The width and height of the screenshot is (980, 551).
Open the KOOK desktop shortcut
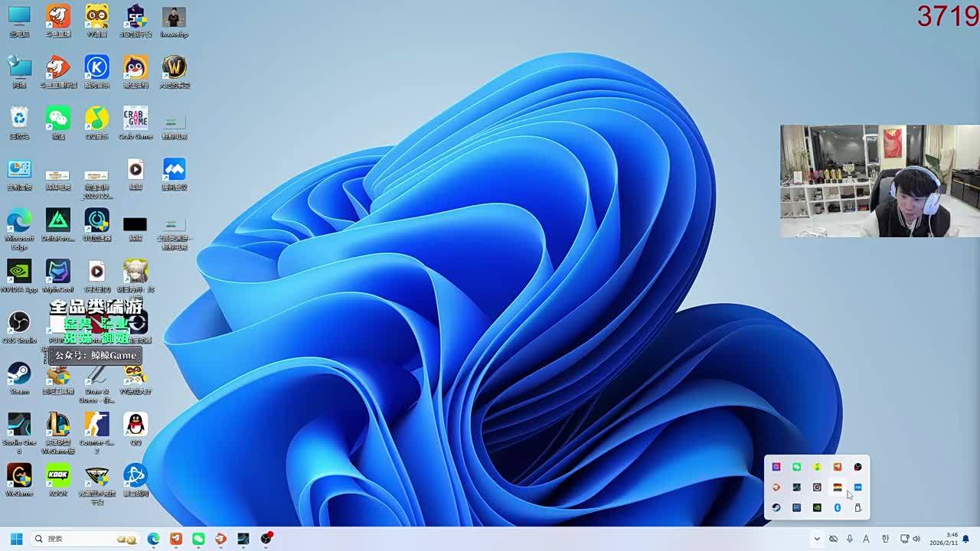(x=57, y=475)
